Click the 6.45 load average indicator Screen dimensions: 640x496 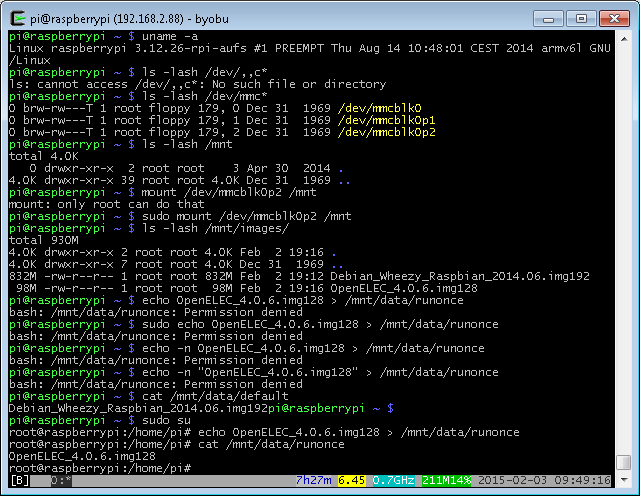pos(351,480)
